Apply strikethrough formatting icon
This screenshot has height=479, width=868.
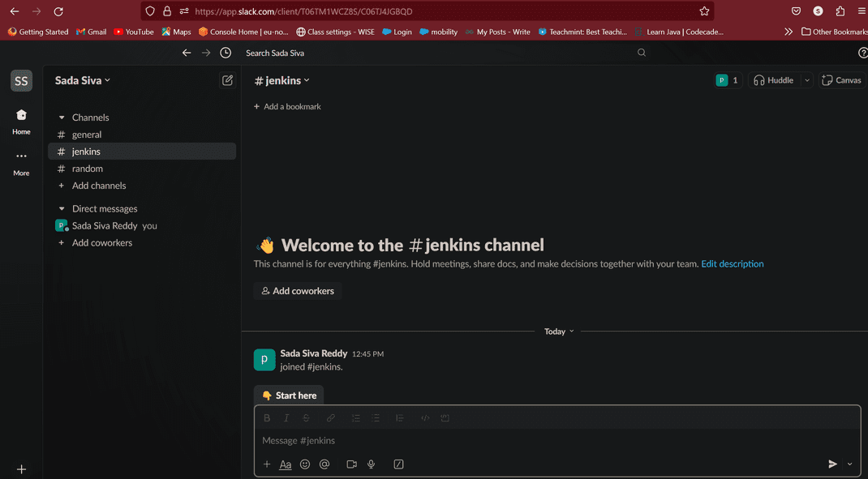pyautogui.click(x=306, y=418)
